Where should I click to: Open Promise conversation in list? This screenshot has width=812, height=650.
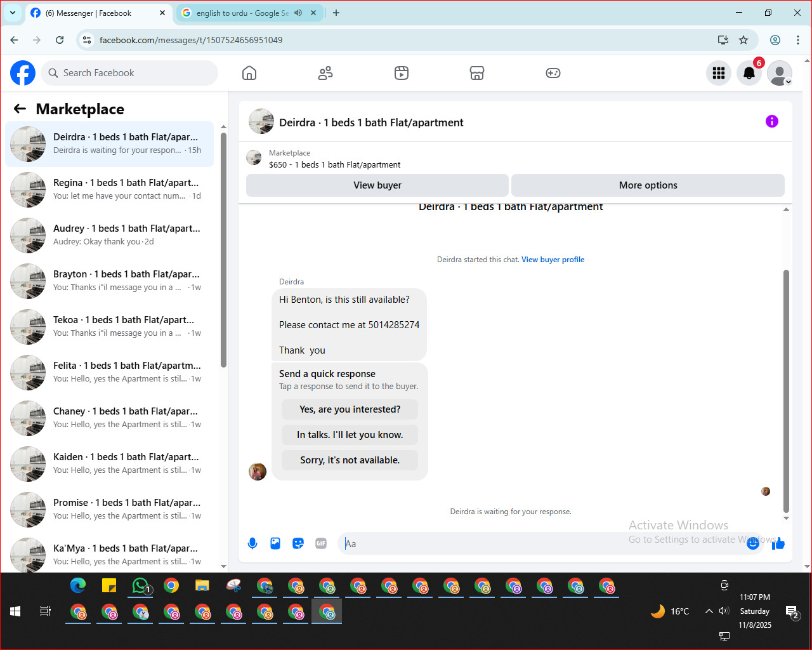pyautogui.click(x=109, y=510)
